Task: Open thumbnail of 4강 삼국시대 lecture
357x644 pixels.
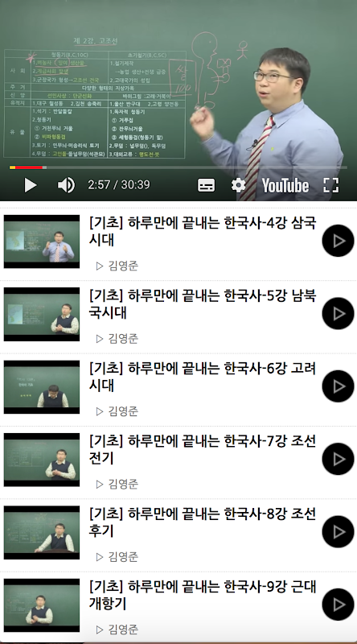Action: click(x=42, y=242)
